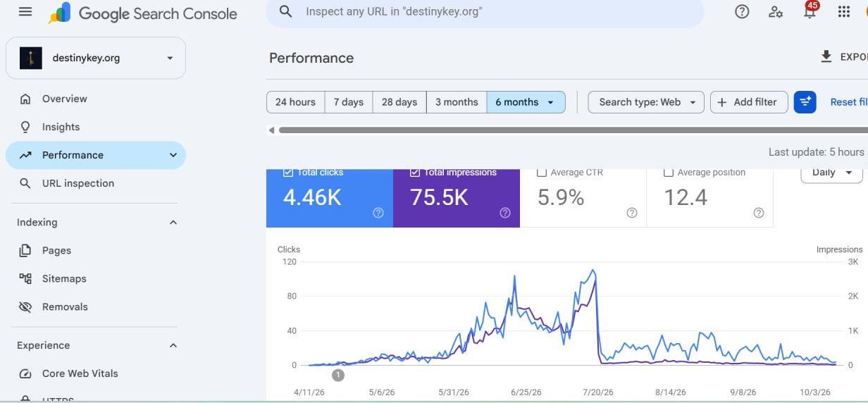Click the Google Search Console logo
The height and width of the screenshot is (403, 868).
click(x=143, y=13)
